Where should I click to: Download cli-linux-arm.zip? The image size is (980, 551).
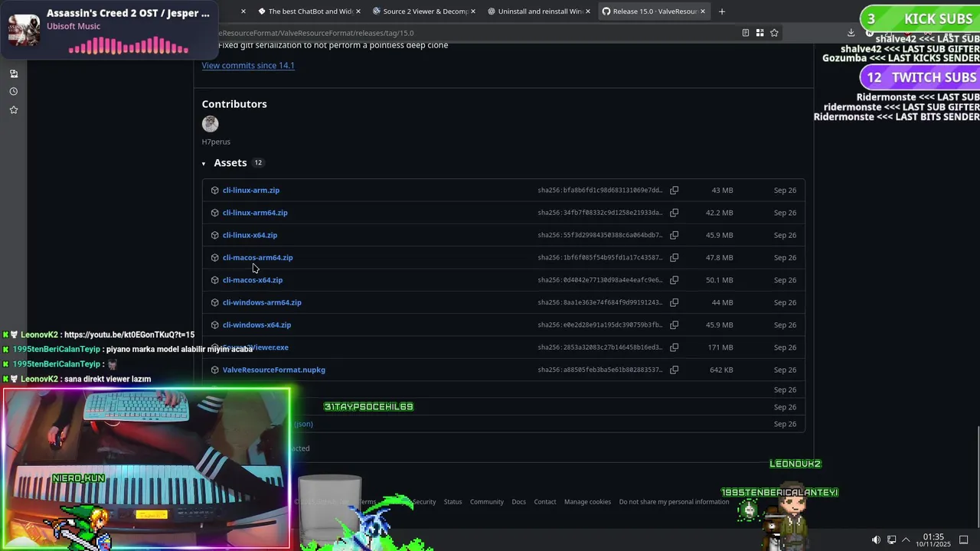coord(251,190)
